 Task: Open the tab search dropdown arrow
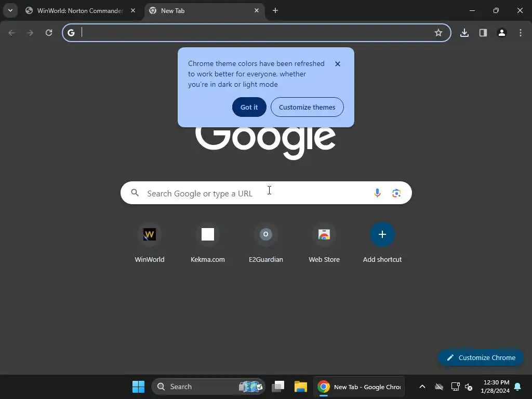pos(10,10)
